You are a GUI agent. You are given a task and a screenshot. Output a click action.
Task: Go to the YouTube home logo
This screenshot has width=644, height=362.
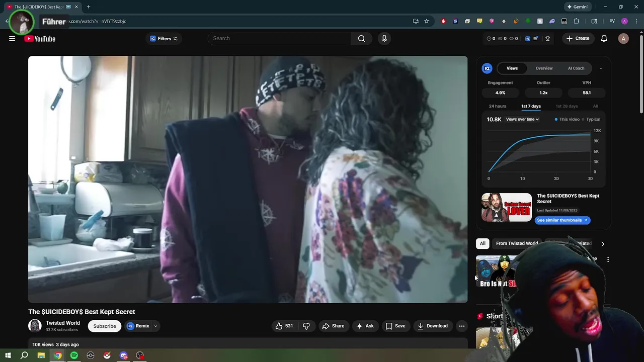tap(40, 39)
